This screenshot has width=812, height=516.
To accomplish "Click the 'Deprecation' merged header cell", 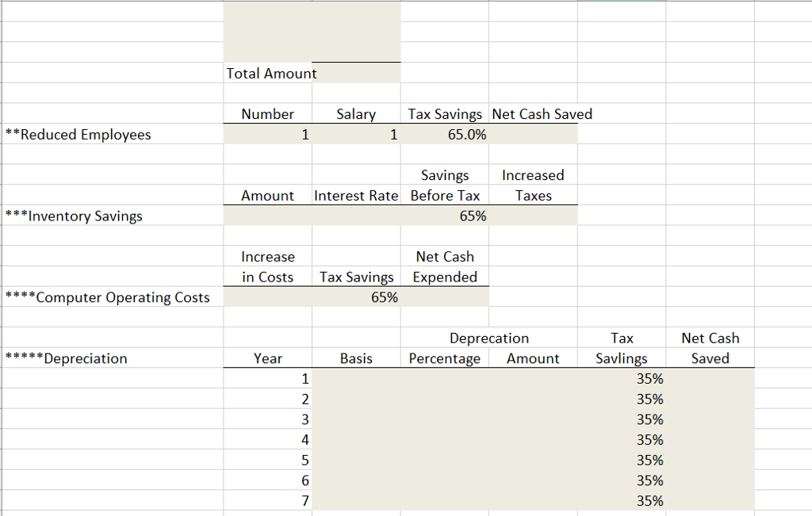I will tap(489, 338).
